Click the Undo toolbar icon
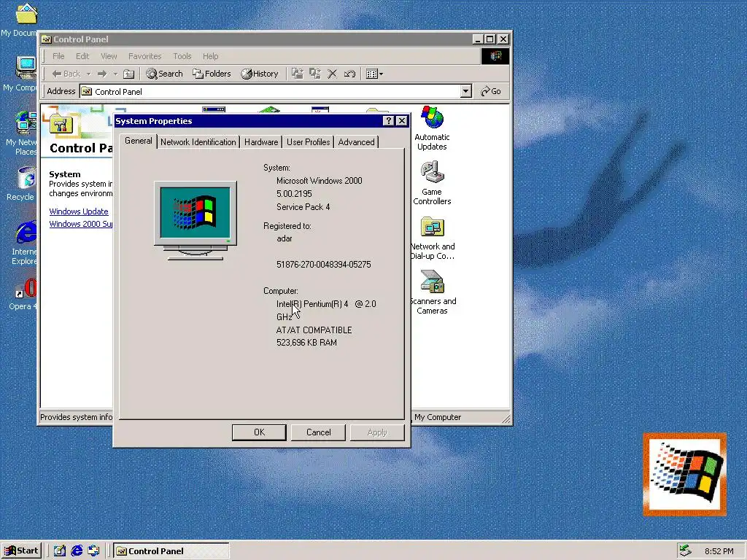 [349, 74]
